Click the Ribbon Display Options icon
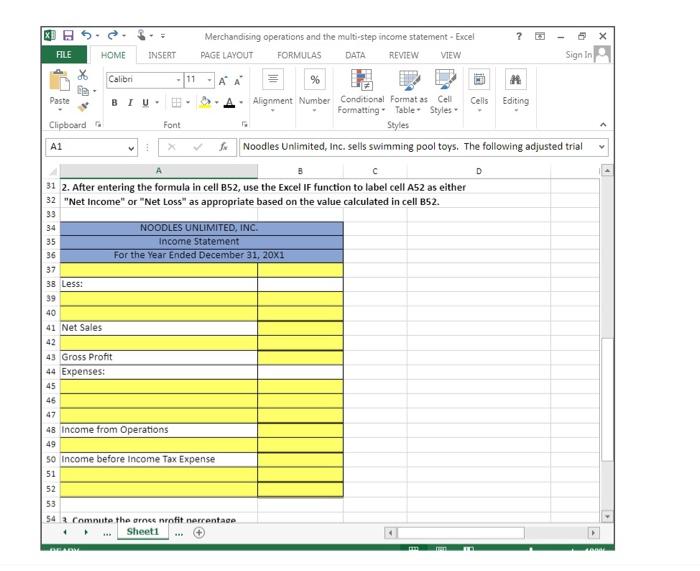This screenshot has width=700, height=571. click(540, 36)
